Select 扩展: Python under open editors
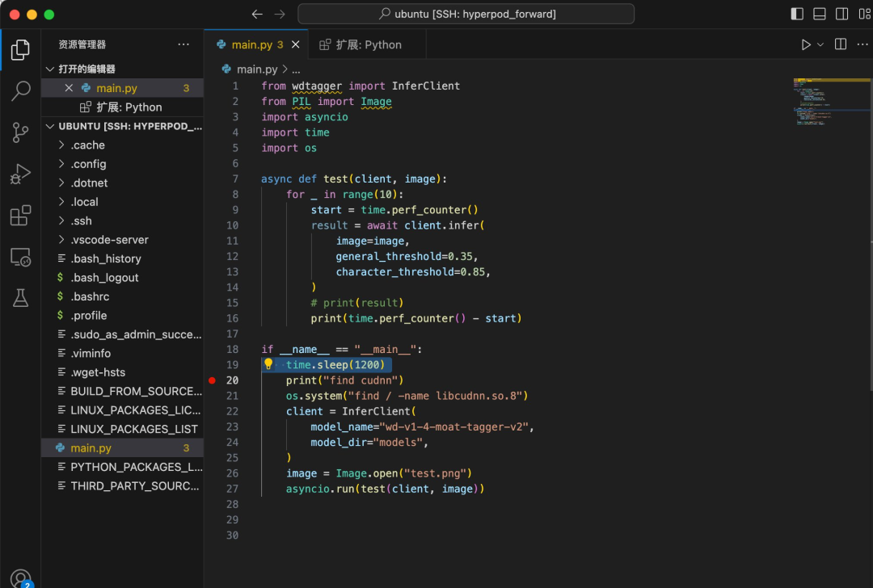Image resolution: width=873 pixels, height=588 pixels. click(x=122, y=107)
